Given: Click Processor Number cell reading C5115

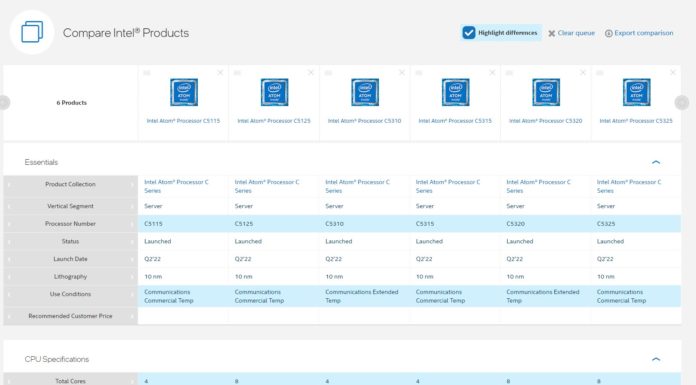Looking at the screenshot, I should click(x=183, y=224).
